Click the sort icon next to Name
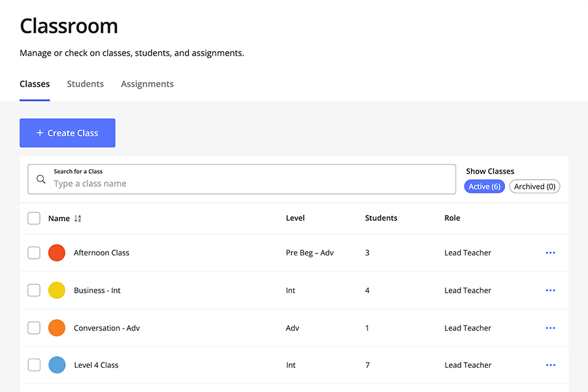The image size is (588, 392). [78, 219]
